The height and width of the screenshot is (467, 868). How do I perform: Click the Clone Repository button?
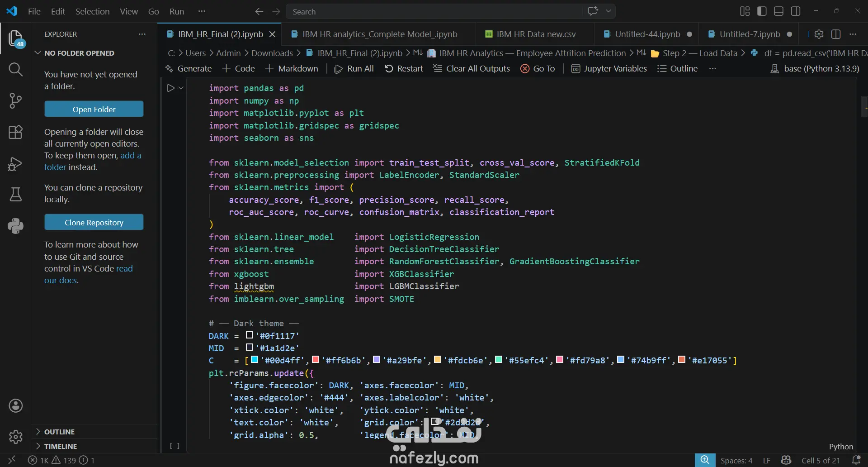(94, 222)
